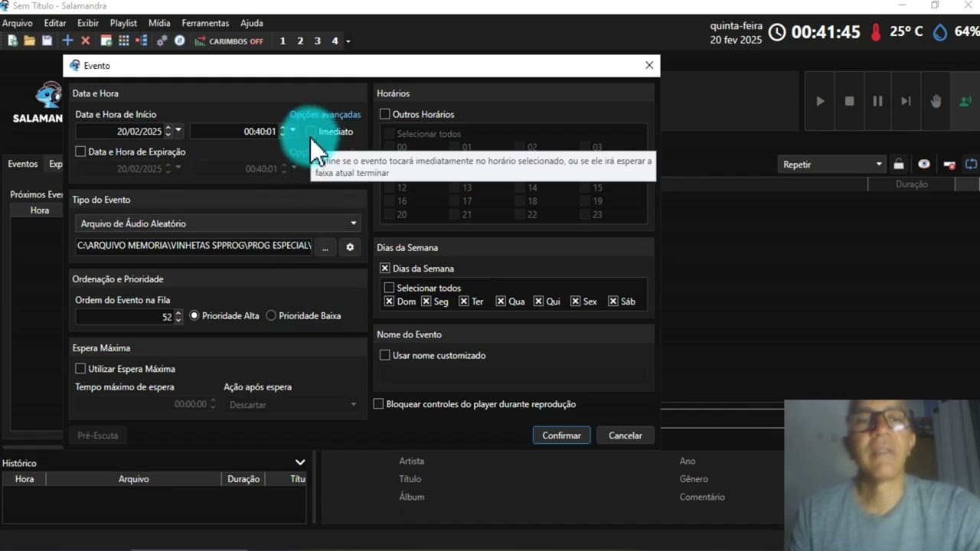Click the Opções avançadas link

(x=325, y=114)
